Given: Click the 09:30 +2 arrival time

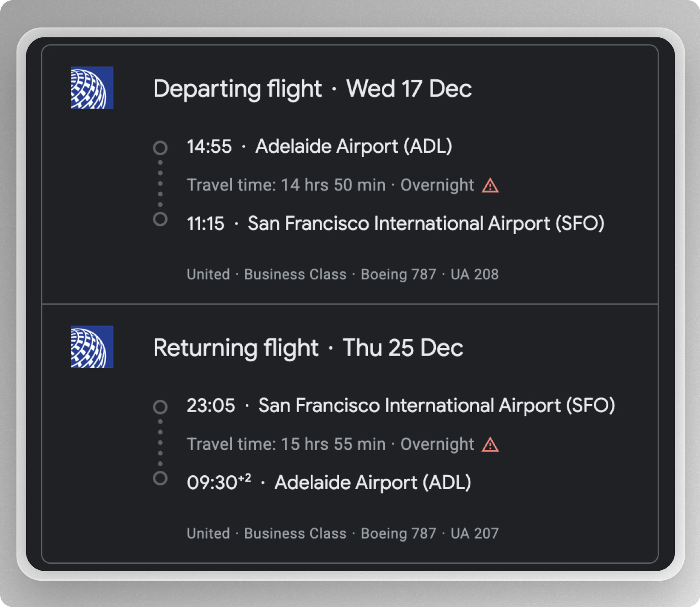Looking at the screenshot, I should coord(219,481).
